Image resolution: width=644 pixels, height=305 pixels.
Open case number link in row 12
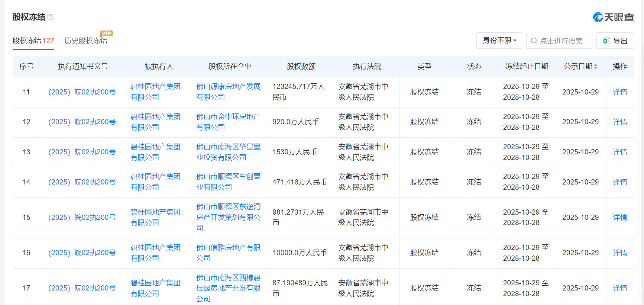point(82,122)
